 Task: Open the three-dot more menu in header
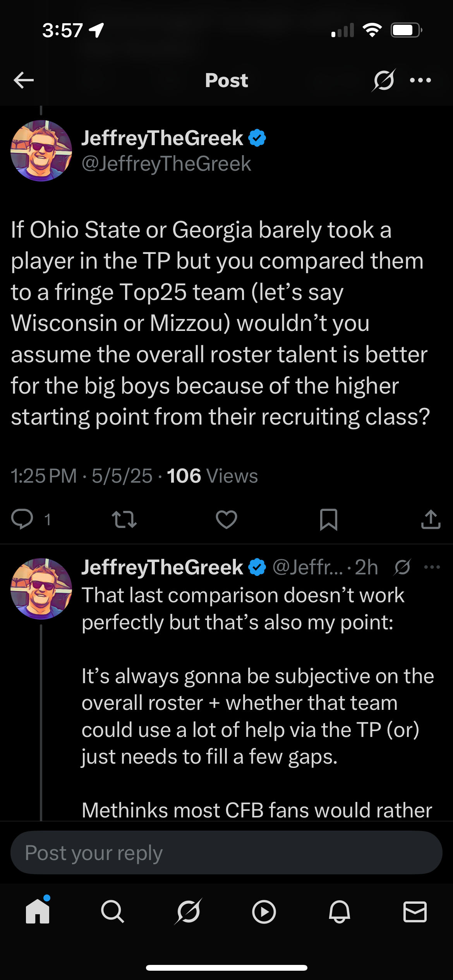click(x=420, y=80)
